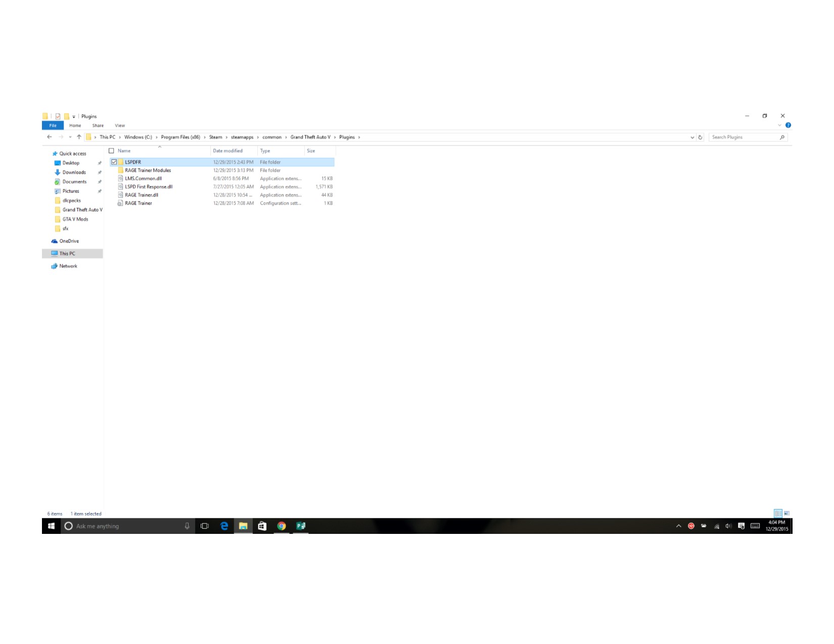Click the Cortana microphone icon
Screen dimensions: 834x644
pyautogui.click(x=187, y=526)
